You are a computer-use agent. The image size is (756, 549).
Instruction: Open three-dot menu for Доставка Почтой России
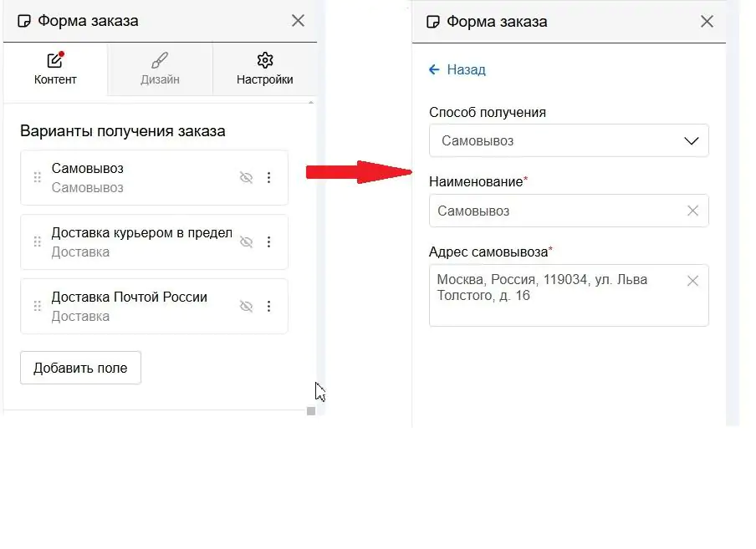click(x=269, y=307)
